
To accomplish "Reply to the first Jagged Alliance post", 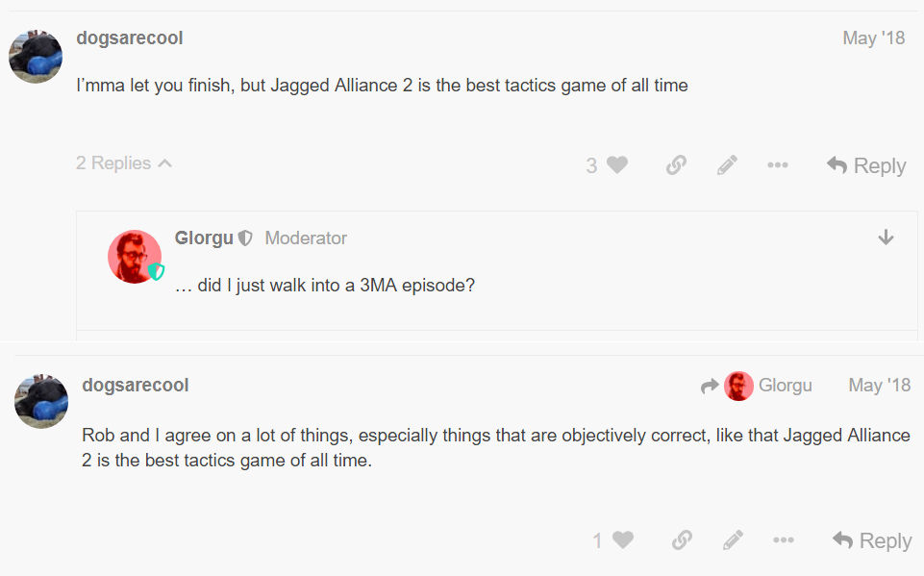I will pyautogui.click(x=866, y=165).
